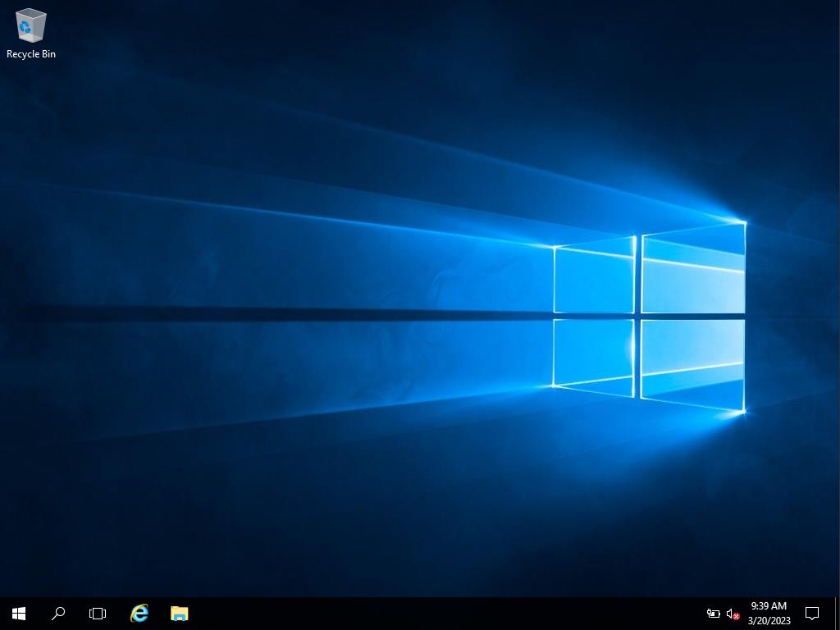Launch Internet Explorer from the taskbar
Image resolution: width=840 pixels, height=630 pixels.
click(x=139, y=614)
